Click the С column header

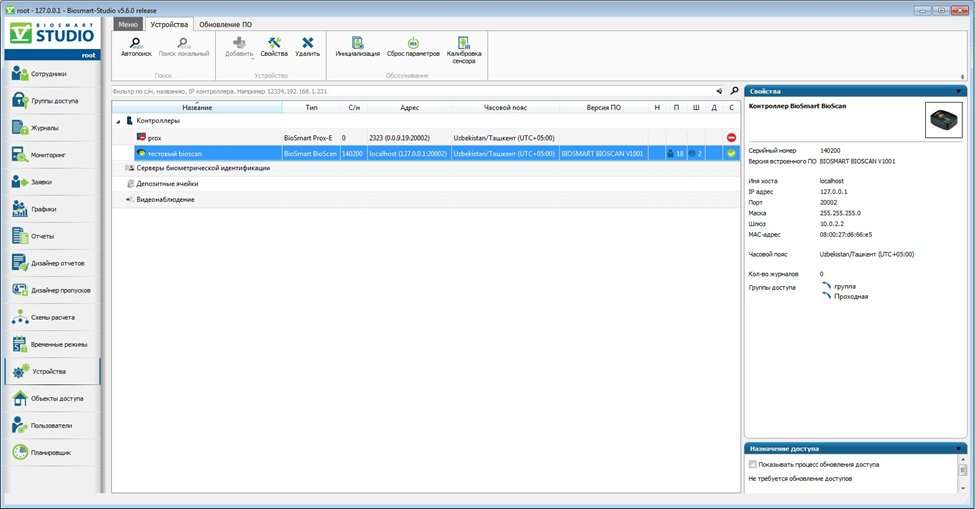[x=731, y=108]
